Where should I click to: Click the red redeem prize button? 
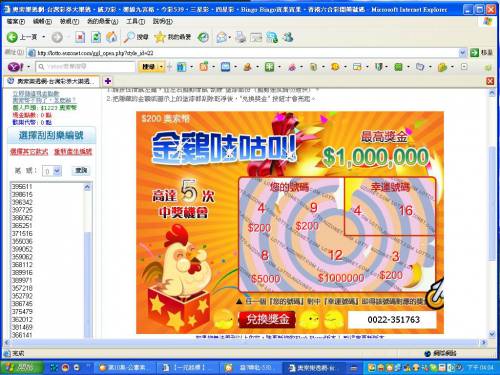(x=267, y=319)
